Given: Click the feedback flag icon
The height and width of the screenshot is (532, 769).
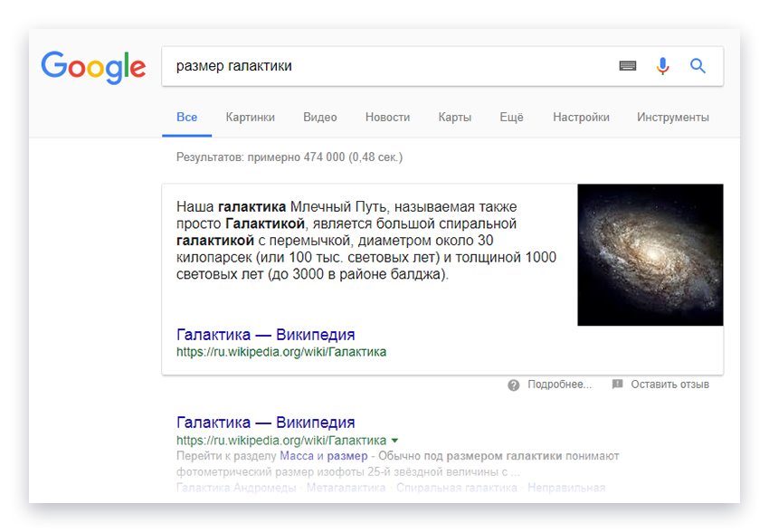Looking at the screenshot, I should click(617, 384).
